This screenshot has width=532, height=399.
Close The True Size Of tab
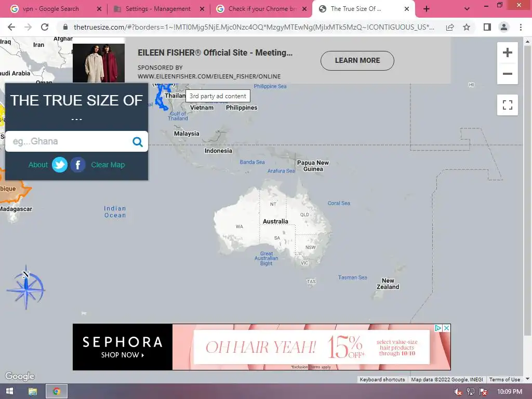click(x=406, y=9)
